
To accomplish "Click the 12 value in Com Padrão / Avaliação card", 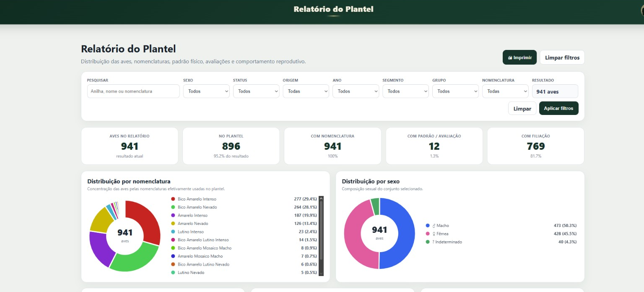I will 434,146.
